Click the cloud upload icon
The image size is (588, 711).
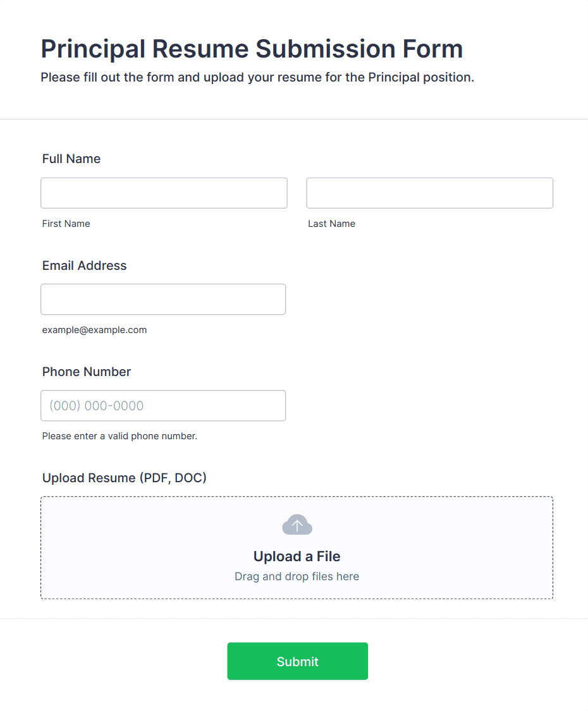[x=297, y=525]
